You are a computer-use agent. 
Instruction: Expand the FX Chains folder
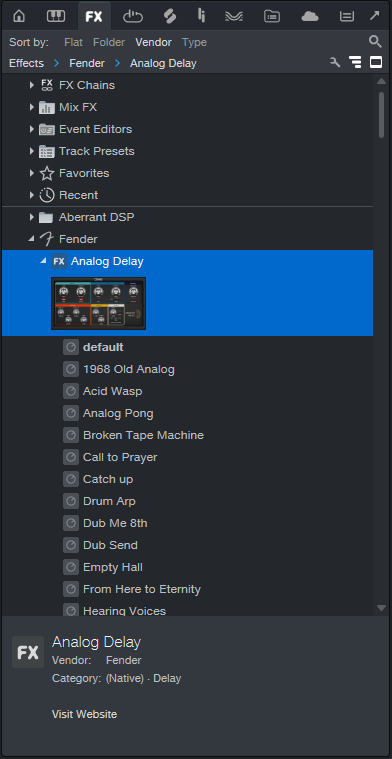pyautogui.click(x=32, y=85)
